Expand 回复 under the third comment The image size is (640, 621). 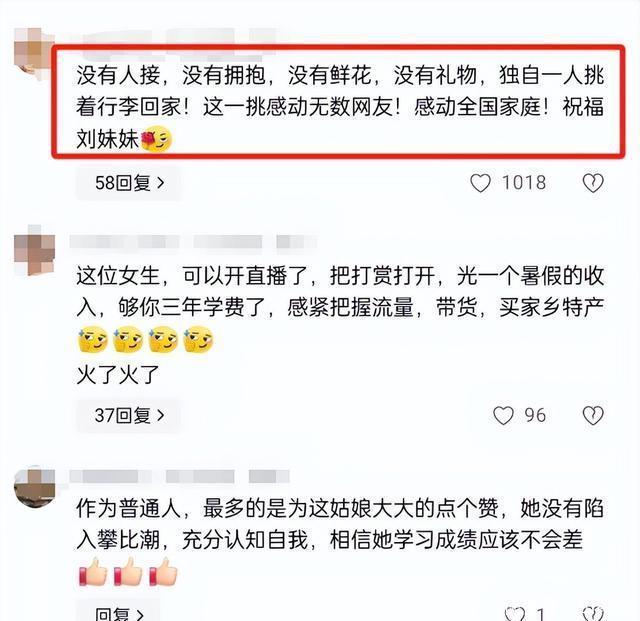pyautogui.click(x=118, y=614)
